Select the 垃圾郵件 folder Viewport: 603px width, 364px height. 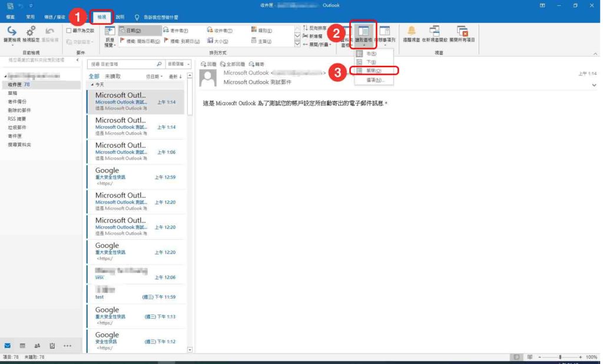click(x=17, y=127)
